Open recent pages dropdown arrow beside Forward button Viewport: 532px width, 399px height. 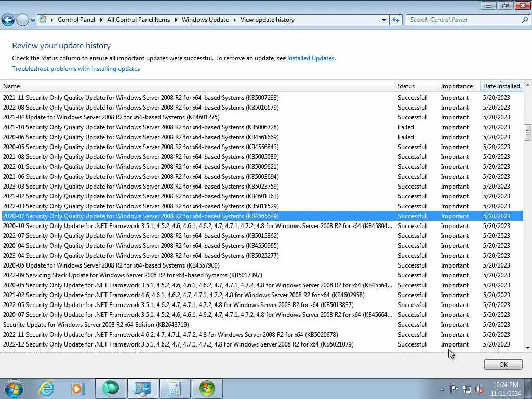pyautogui.click(x=33, y=20)
